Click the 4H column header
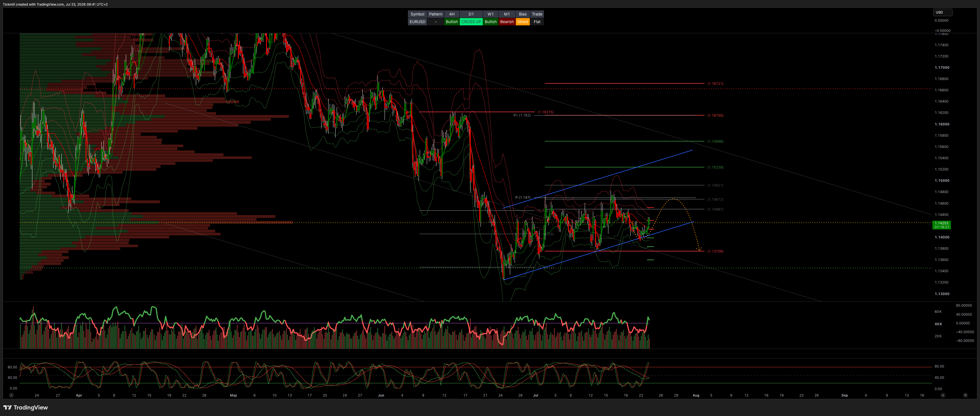The width and height of the screenshot is (980, 416). tap(452, 14)
